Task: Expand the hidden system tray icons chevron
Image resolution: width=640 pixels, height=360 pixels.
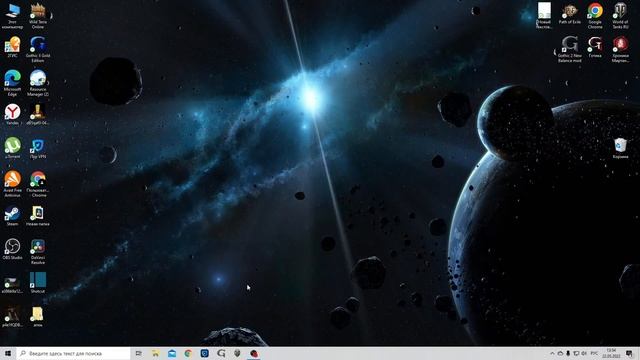Action: 552,353
